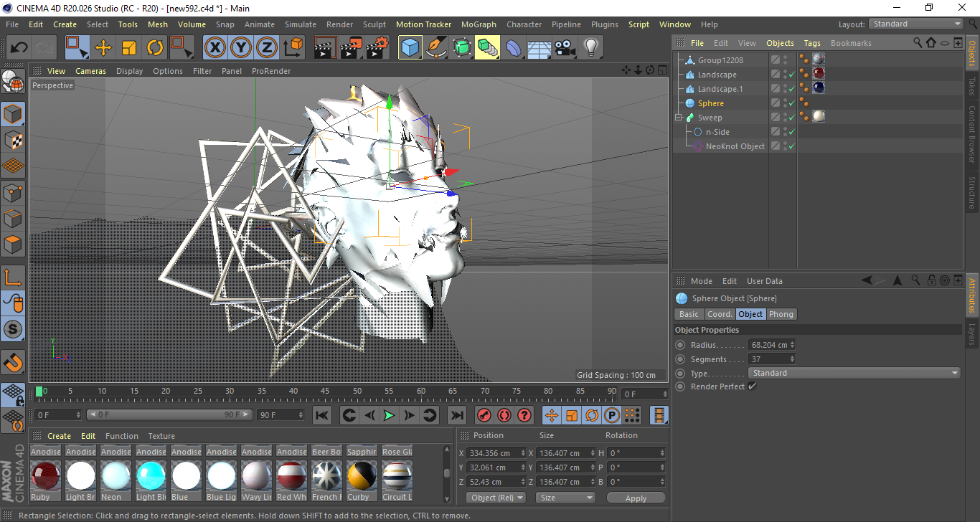Select the Rotate tool
This screenshot has height=522, width=980.
(155, 48)
